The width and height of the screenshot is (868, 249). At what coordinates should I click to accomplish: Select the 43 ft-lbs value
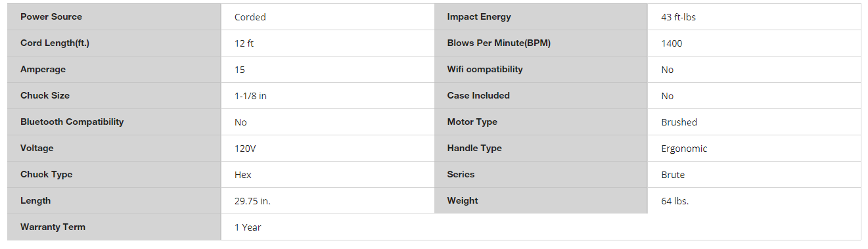[x=678, y=17]
